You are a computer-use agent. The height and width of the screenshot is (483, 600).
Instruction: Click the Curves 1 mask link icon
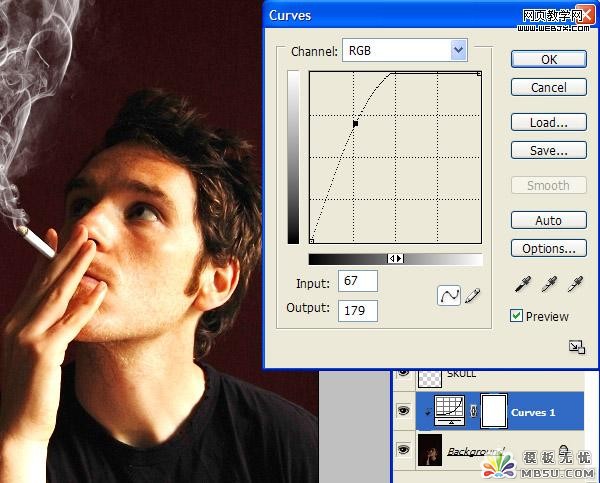473,411
